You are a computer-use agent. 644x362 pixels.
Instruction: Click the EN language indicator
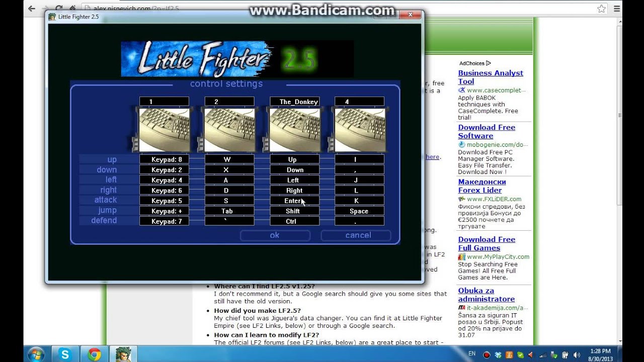point(472,353)
